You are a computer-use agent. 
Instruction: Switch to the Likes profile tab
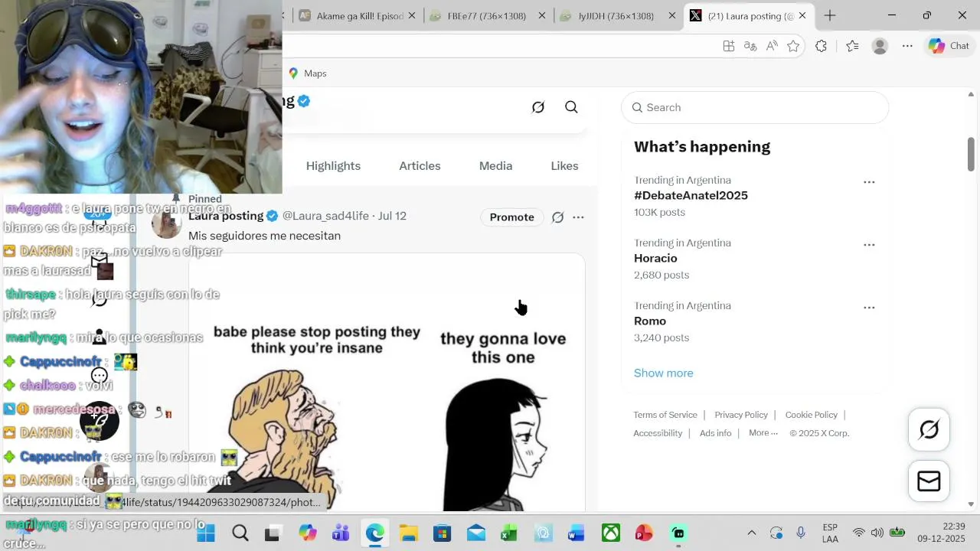564,166
